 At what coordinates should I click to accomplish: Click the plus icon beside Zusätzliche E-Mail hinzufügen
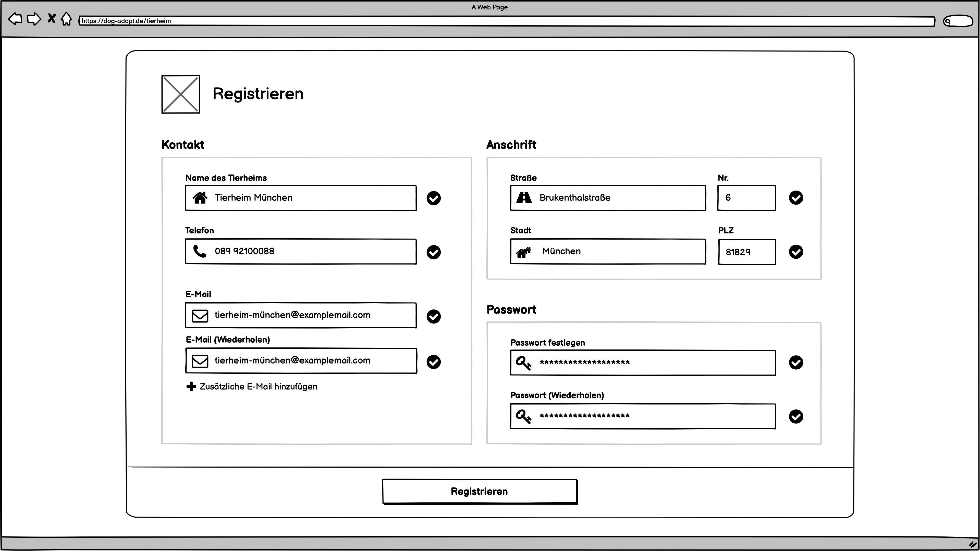pos(191,386)
